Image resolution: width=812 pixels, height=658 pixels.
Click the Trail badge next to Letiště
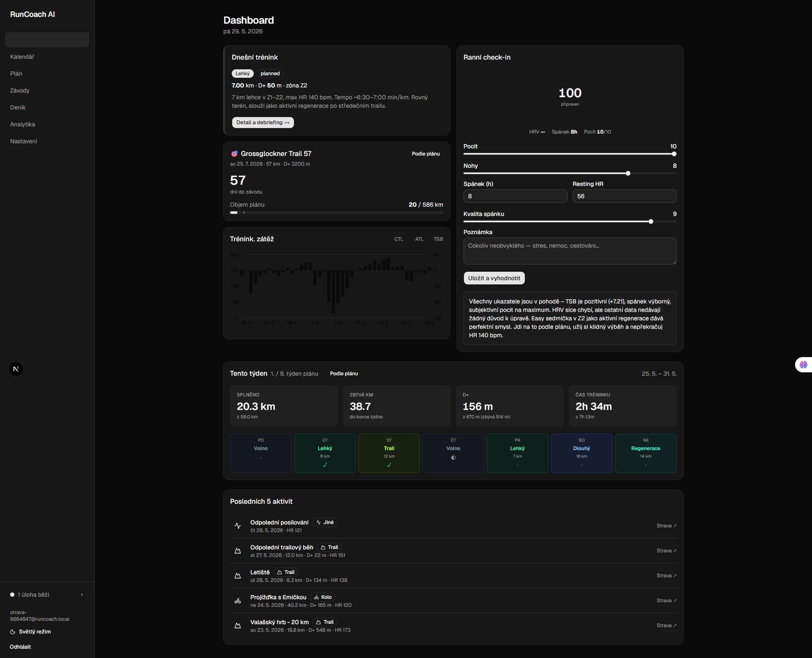tap(285, 572)
